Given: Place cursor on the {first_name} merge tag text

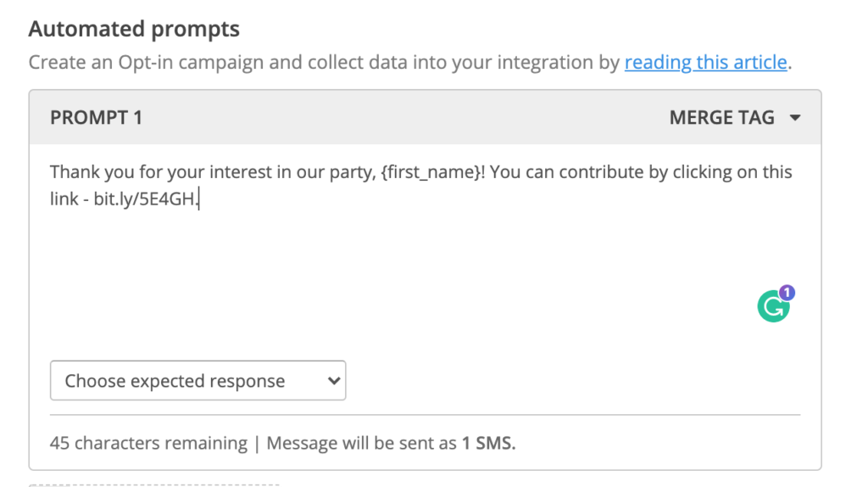Looking at the screenshot, I should (x=430, y=172).
